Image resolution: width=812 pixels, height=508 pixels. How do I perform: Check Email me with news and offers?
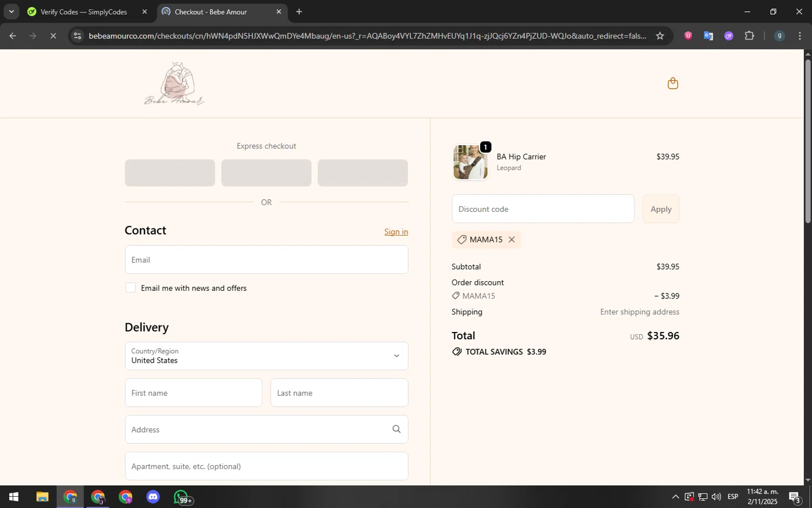(130, 288)
